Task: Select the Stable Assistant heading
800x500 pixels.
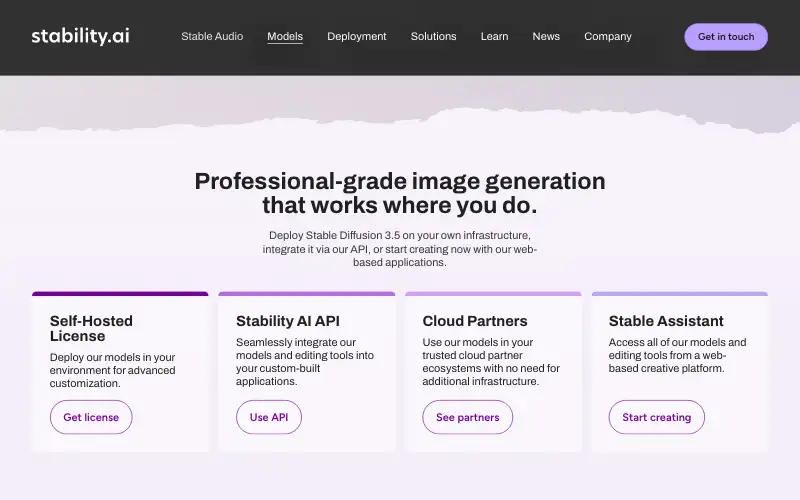Action: 666,321
